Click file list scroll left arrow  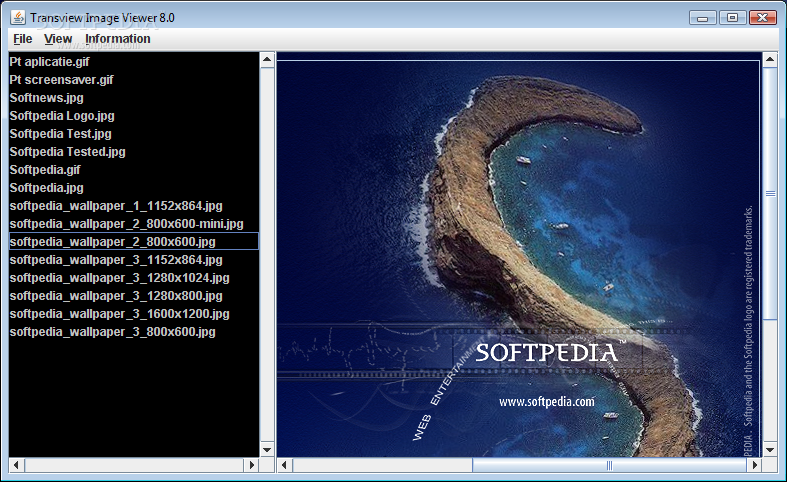tap(17, 465)
